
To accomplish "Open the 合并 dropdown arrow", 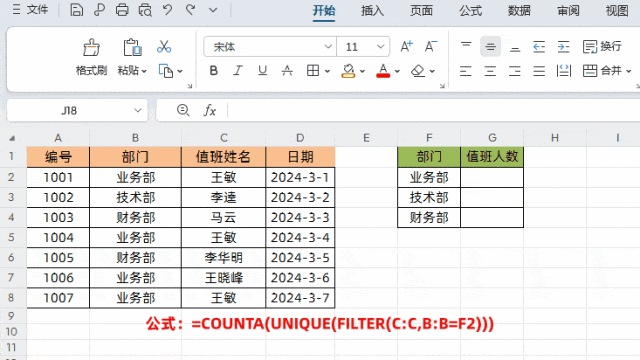I will 629,71.
